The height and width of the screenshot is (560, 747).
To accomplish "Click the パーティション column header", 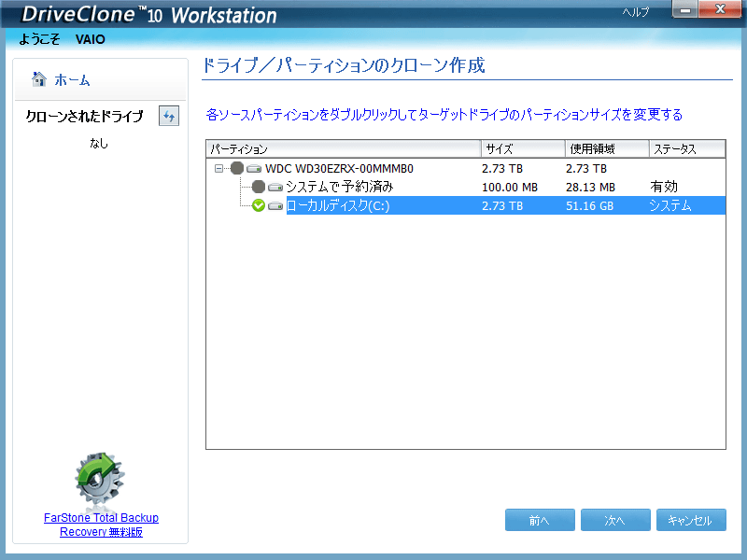I will [x=344, y=149].
